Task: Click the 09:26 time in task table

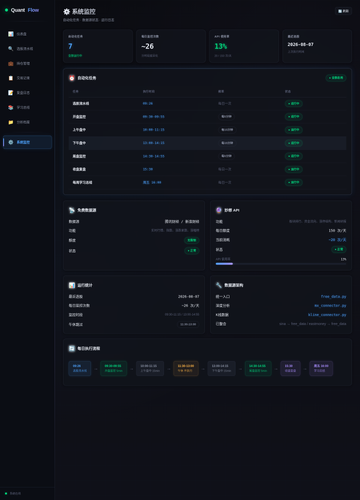Action: coord(148,103)
